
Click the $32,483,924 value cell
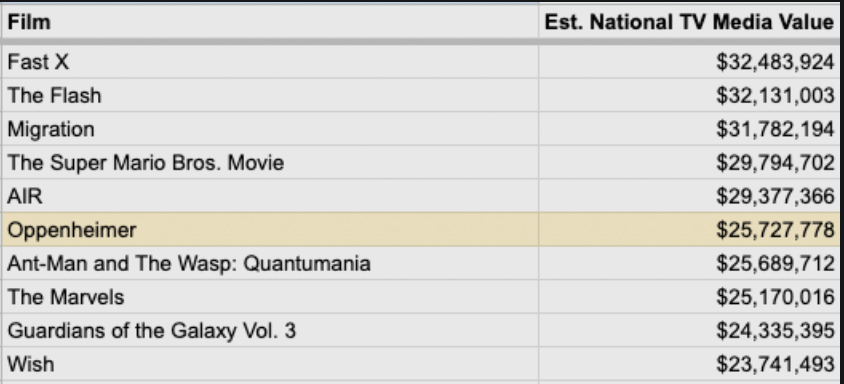690,62
